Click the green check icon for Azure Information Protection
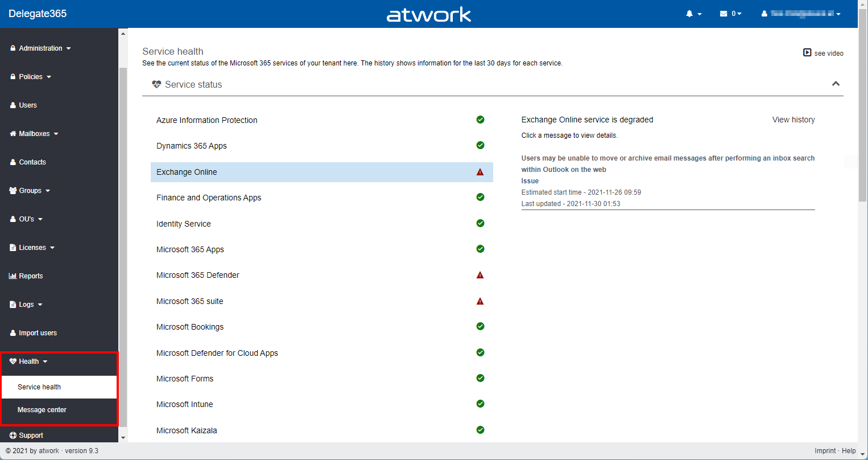 click(x=480, y=120)
